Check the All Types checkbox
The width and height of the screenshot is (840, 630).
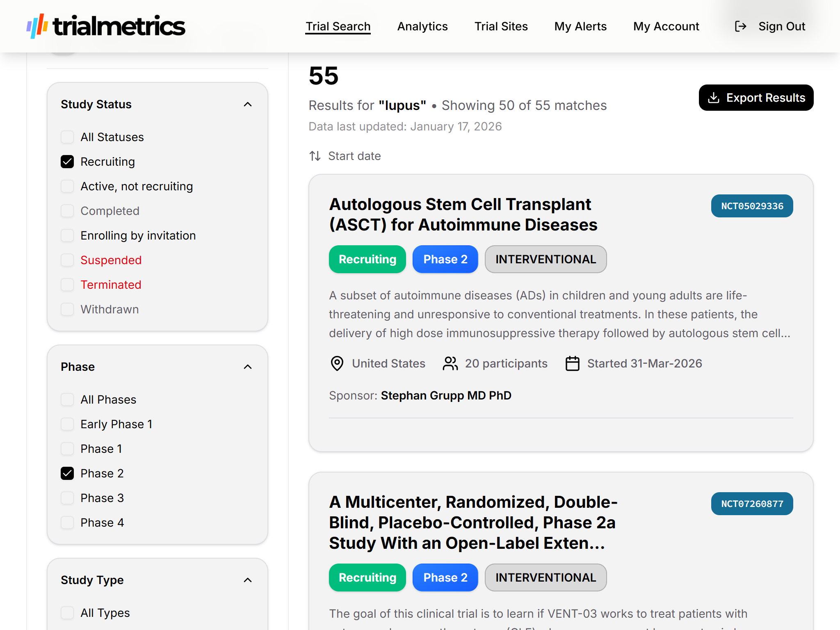point(67,613)
